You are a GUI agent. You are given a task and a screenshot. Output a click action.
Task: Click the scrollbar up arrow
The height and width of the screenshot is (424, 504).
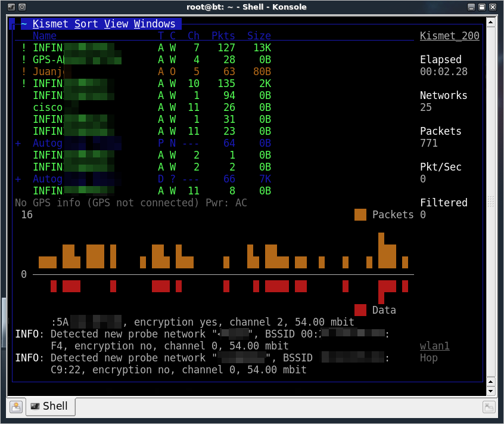491,22
